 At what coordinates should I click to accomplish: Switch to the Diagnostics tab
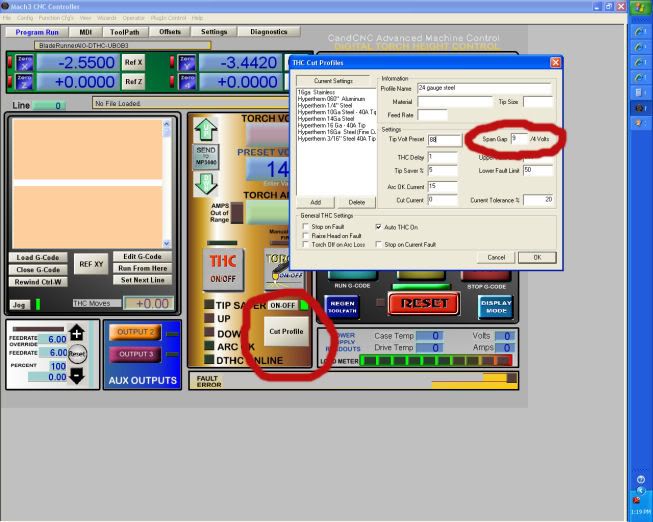tap(268, 32)
